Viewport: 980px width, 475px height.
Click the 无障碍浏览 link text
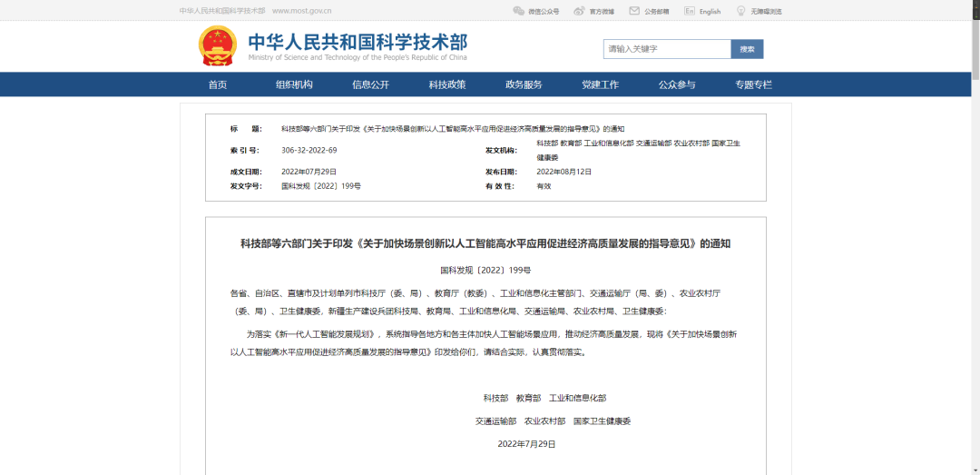[766, 11]
